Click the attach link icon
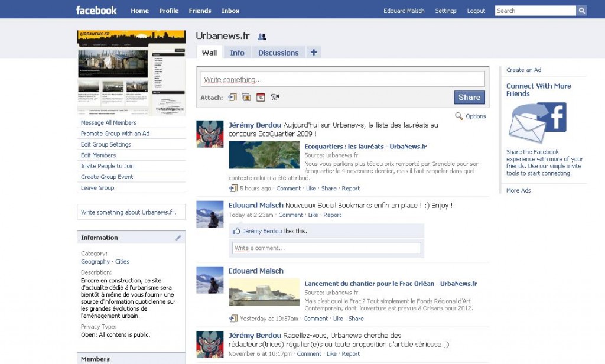Image resolution: width=605 pixels, height=364 pixels. pyautogui.click(x=233, y=97)
